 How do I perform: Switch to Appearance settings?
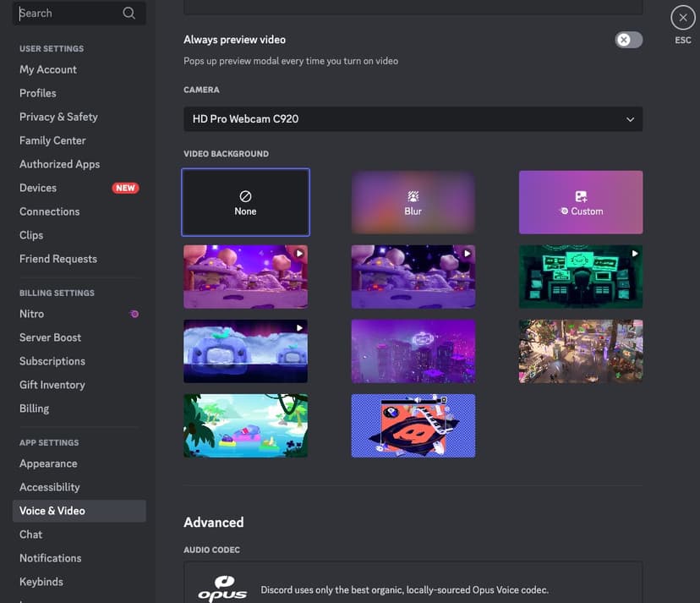[48, 463]
